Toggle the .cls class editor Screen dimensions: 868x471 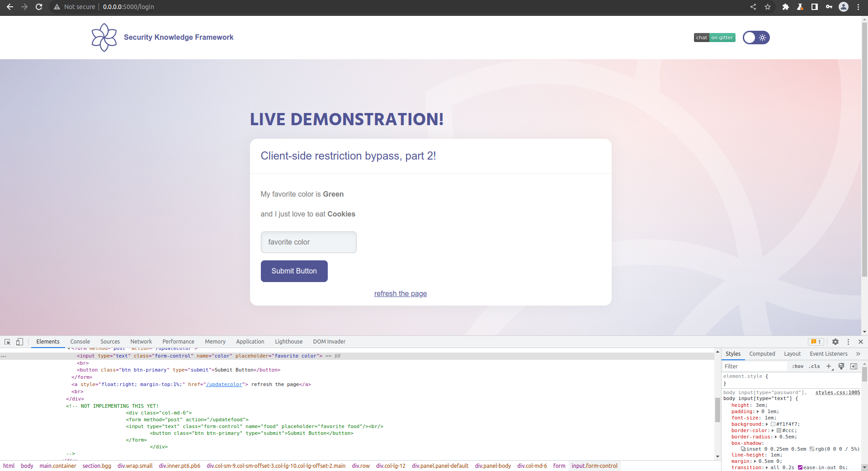pos(814,366)
